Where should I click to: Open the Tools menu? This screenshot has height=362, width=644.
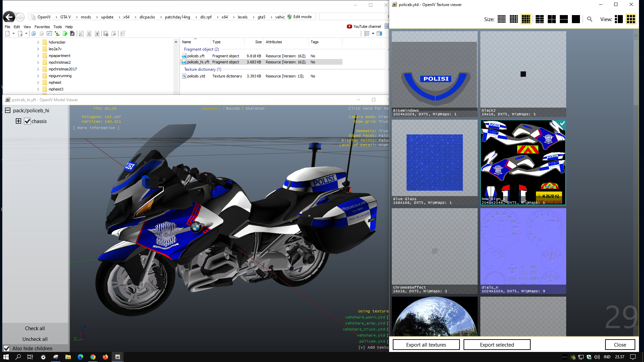pyautogui.click(x=57, y=27)
